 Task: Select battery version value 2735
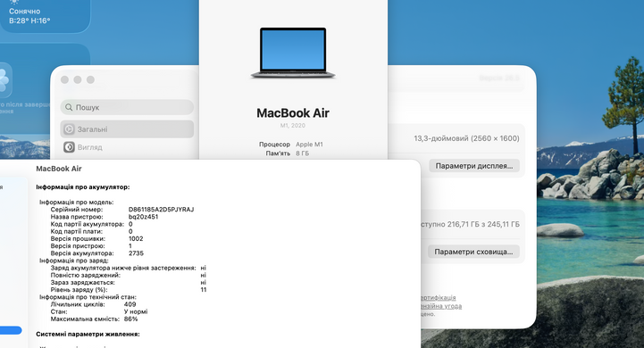[136, 253]
